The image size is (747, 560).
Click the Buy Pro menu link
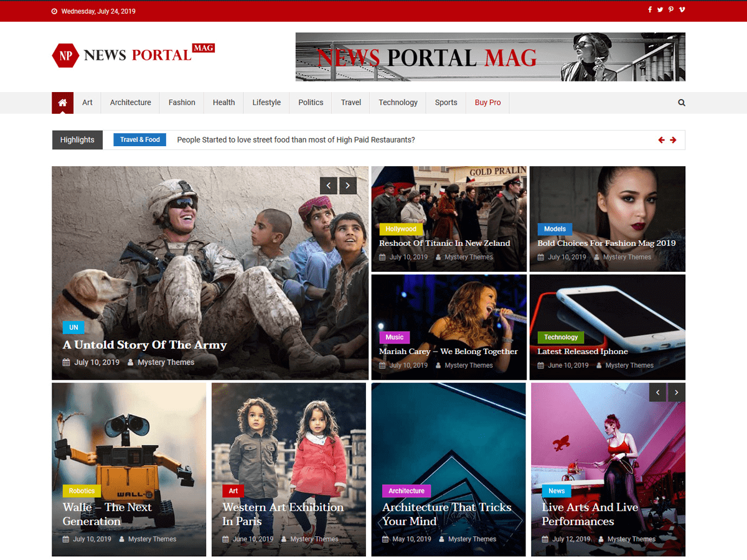[487, 103]
